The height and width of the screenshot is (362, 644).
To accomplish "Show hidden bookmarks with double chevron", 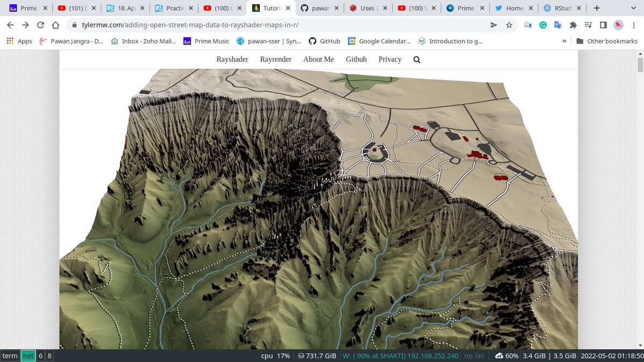I will point(564,41).
